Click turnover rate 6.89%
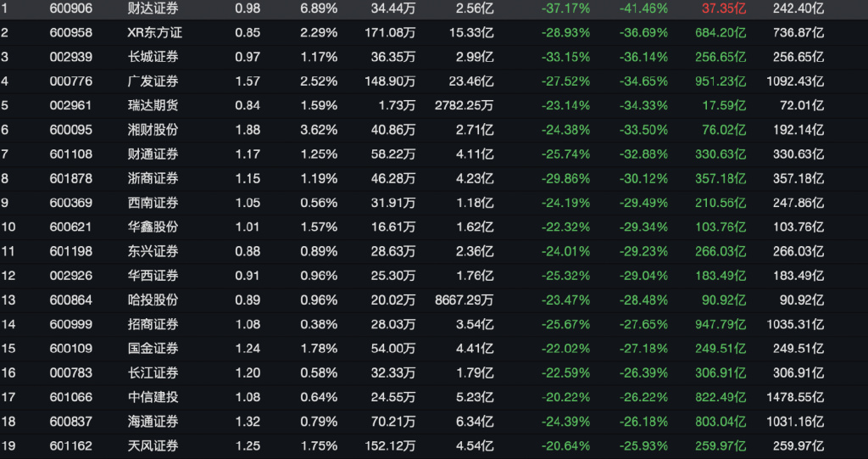This screenshot has height=459, width=868. click(319, 8)
